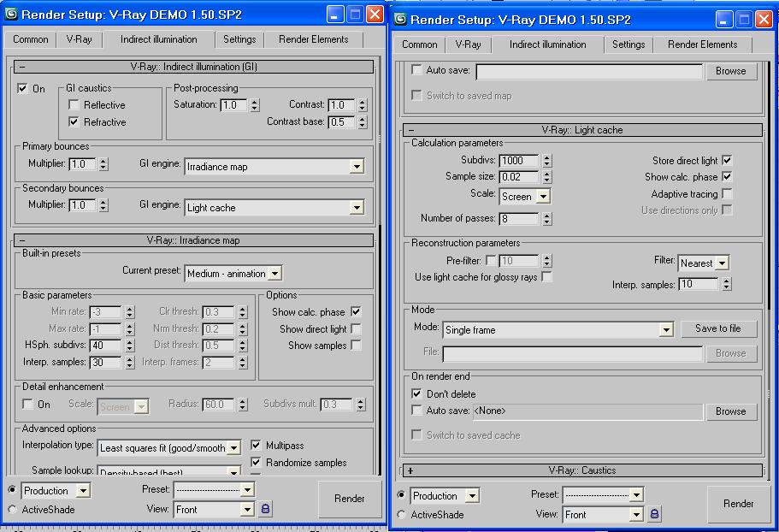Open Render Elements tab, left window
The width and height of the screenshot is (779, 532).
(x=314, y=39)
